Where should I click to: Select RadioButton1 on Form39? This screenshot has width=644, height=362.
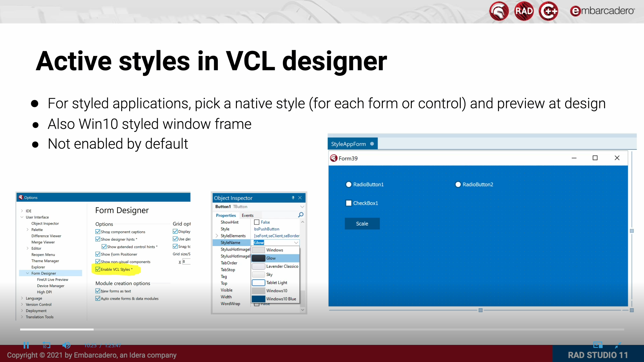point(349,184)
